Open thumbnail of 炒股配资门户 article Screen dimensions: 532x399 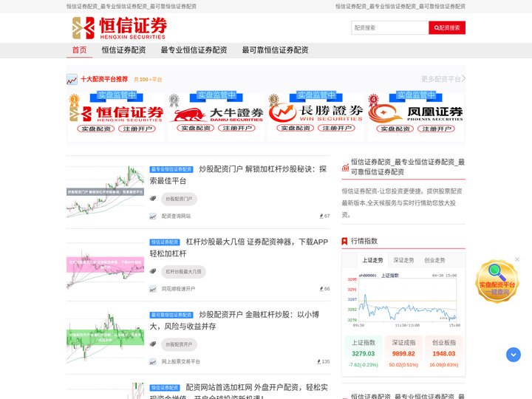[x=105, y=191]
